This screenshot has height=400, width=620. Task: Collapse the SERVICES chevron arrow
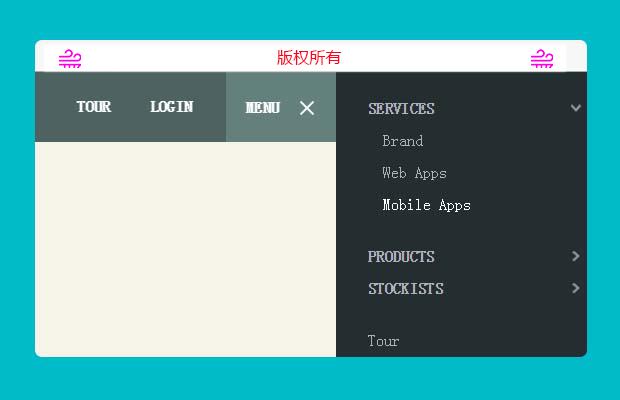click(x=575, y=108)
